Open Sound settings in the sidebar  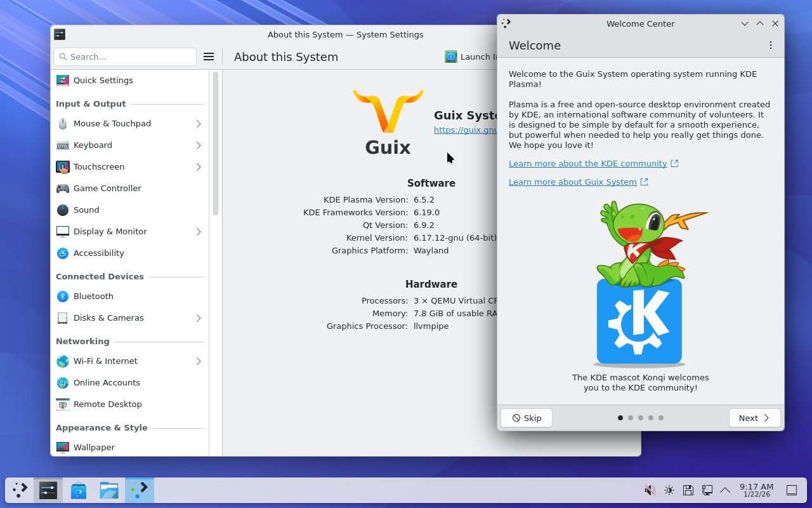click(x=86, y=210)
